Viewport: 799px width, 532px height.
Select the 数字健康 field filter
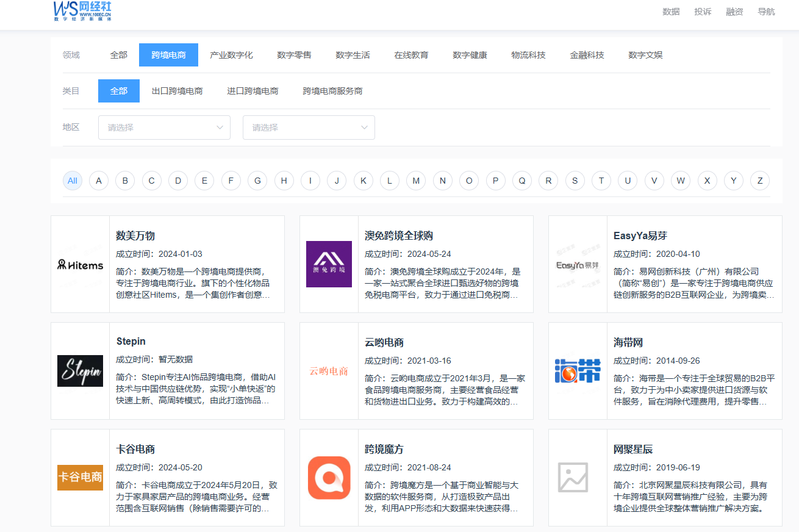[470, 55]
